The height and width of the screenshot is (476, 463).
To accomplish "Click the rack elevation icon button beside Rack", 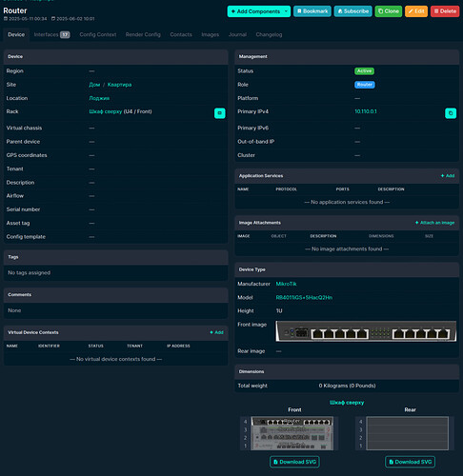I will pyautogui.click(x=219, y=113).
